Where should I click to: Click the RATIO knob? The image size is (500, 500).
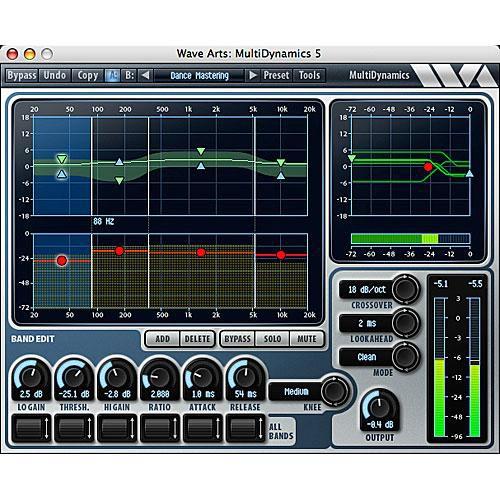[160, 377]
